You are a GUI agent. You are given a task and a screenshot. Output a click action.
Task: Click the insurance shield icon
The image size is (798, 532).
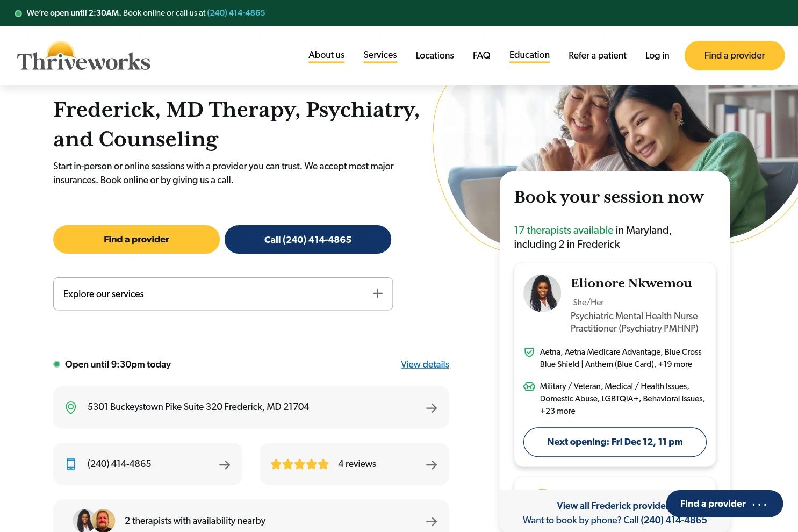[529, 353]
